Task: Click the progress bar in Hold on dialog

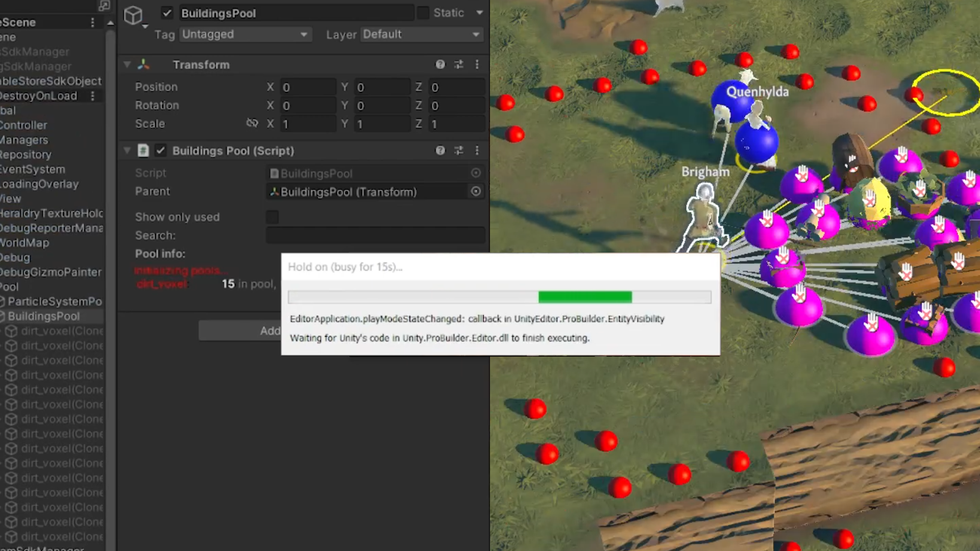Action: [499, 297]
